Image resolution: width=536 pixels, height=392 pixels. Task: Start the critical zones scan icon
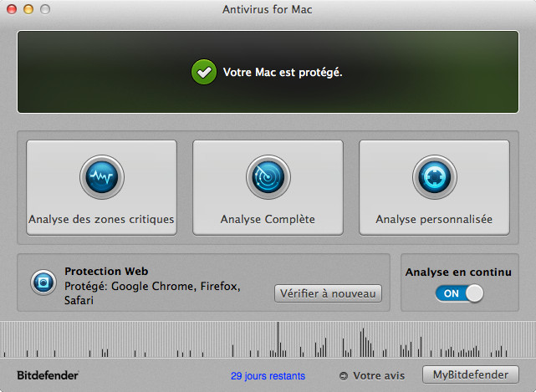click(102, 177)
